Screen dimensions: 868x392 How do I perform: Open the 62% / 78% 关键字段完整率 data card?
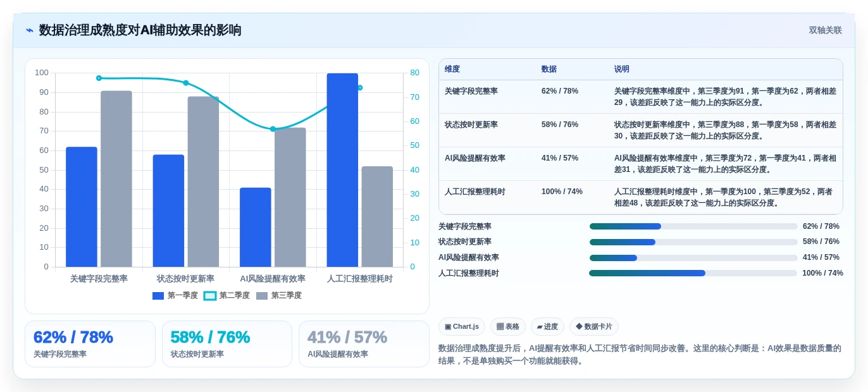pyautogui.click(x=90, y=344)
